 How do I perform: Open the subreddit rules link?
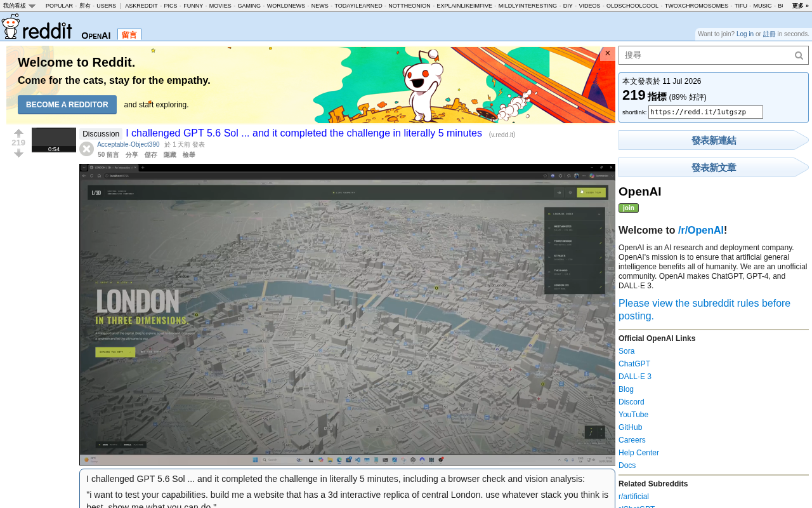pos(704,310)
